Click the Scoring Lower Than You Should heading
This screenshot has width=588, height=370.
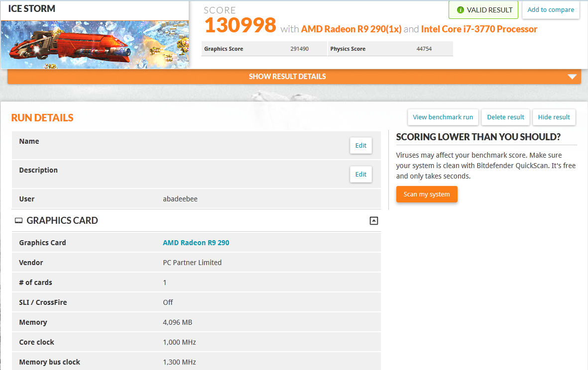pyautogui.click(x=478, y=137)
